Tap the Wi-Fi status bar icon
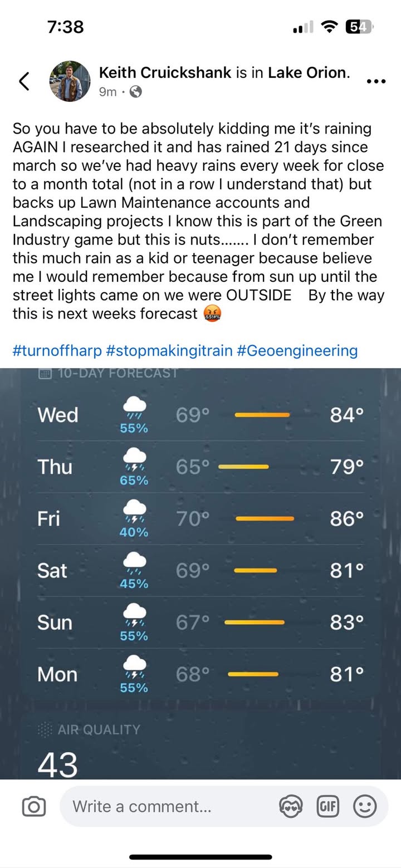 point(331,26)
